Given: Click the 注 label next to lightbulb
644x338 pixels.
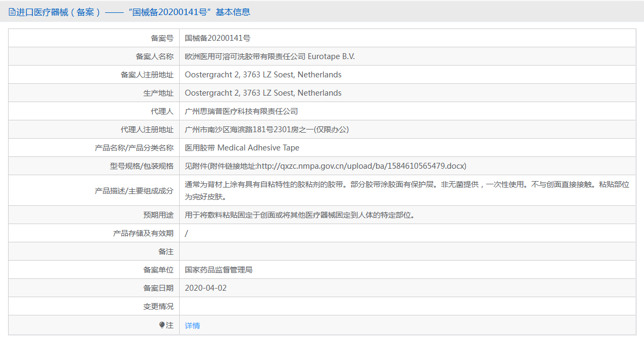Looking at the screenshot, I should (169, 325).
